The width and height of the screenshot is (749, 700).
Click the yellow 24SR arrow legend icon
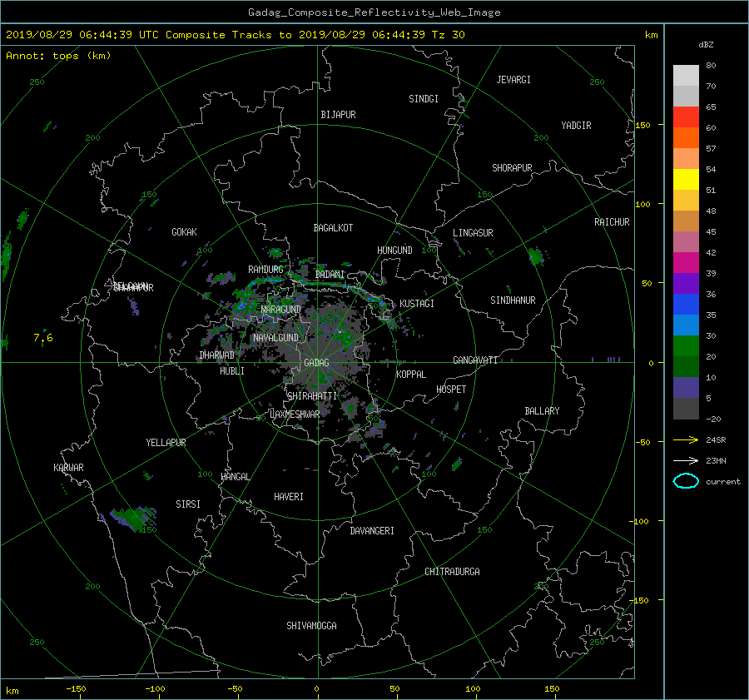point(686,439)
